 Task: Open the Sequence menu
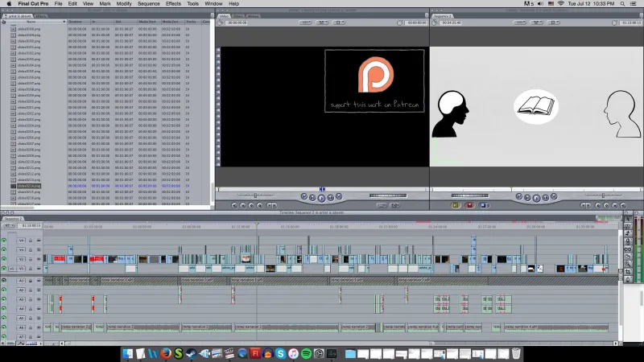tap(148, 4)
